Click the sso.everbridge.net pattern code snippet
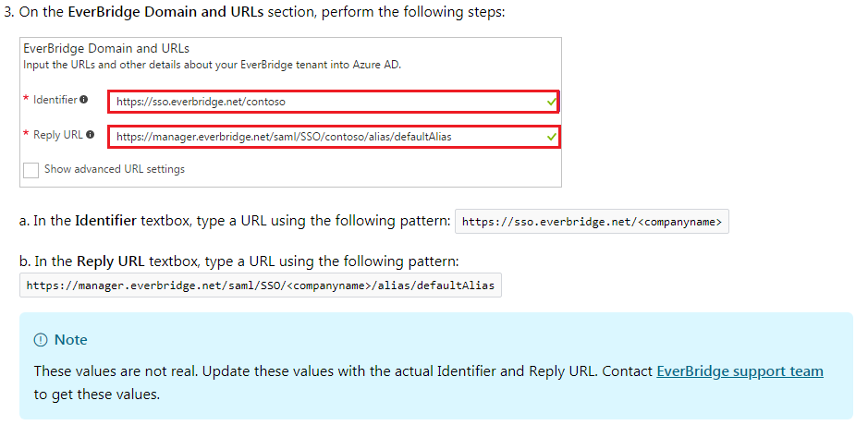Screen dimensions: 868x425 coord(592,222)
